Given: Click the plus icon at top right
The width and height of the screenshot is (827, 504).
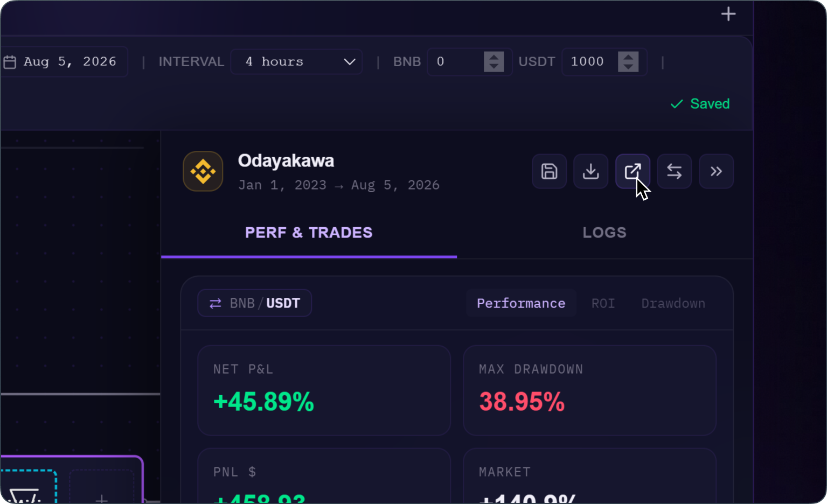Looking at the screenshot, I should (728, 14).
